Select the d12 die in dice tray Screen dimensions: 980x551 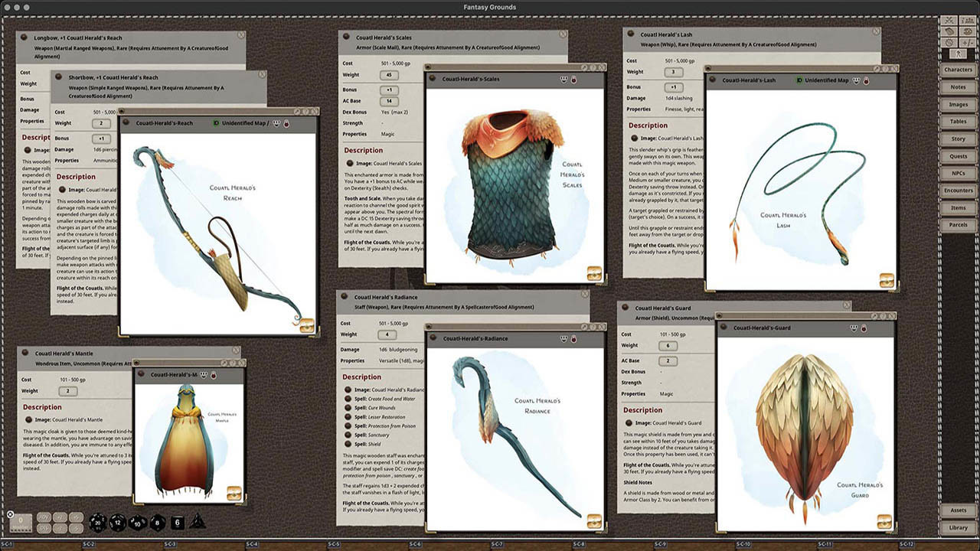[117, 523]
